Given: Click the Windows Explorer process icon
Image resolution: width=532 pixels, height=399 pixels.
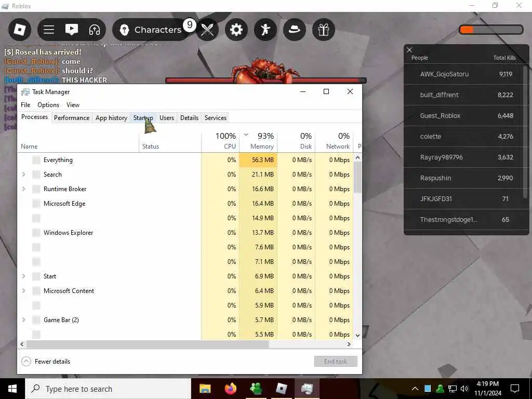Looking at the screenshot, I should click(36, 233).
